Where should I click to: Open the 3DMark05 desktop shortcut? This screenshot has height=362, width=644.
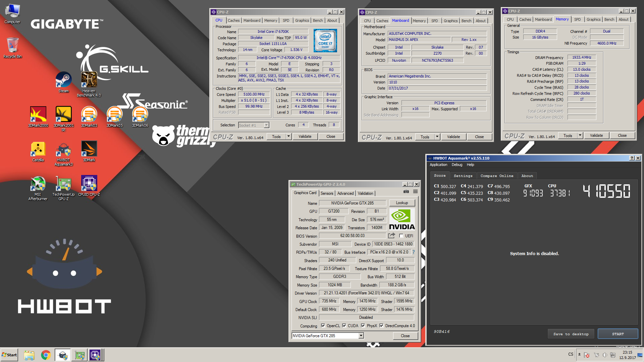[x=114, y=117]
